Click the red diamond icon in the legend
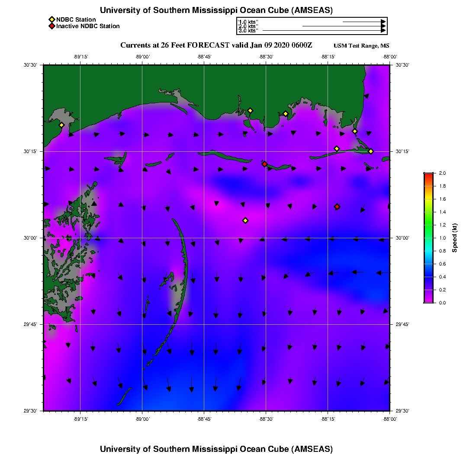This screenshot has height=454, width=476. pos(51,26)
